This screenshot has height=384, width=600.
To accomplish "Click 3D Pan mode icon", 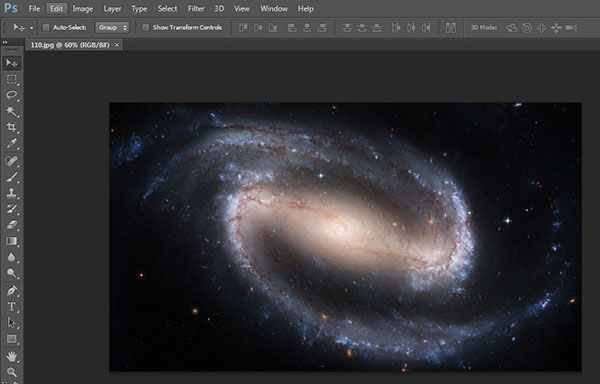I will point(541,28).
